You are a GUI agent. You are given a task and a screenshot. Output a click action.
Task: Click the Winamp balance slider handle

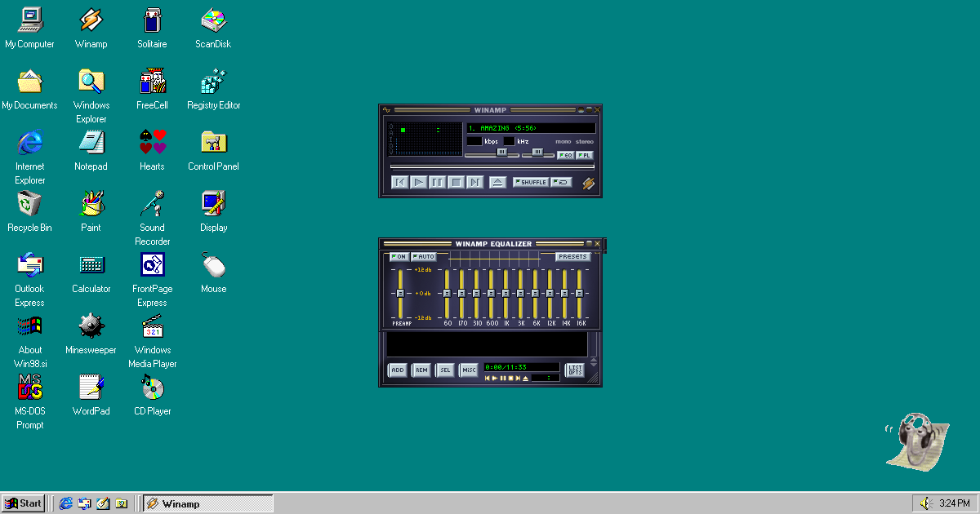(537, 152)
